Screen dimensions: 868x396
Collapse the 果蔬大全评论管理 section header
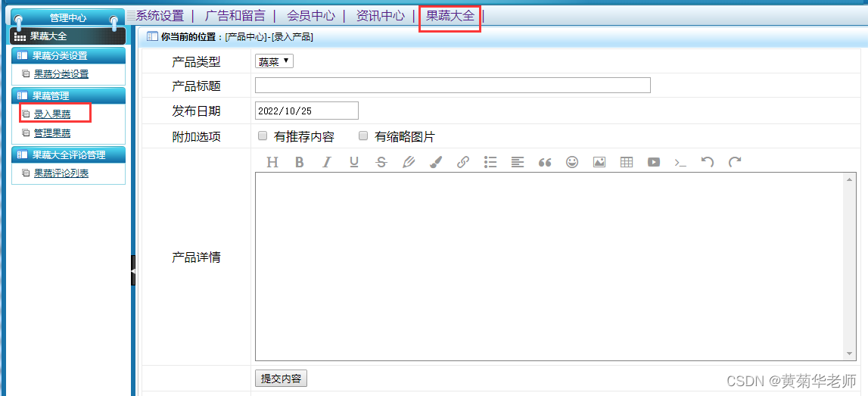click(x=69, y=155)
